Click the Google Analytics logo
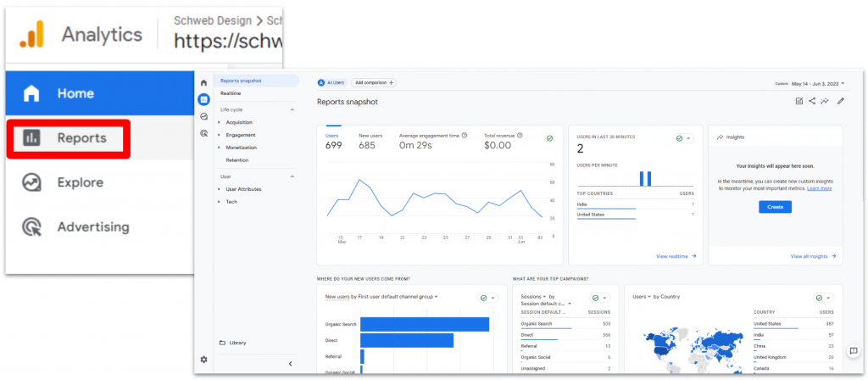Image resolution: width=868 pixels, height=380 pixels. point(31,35)
